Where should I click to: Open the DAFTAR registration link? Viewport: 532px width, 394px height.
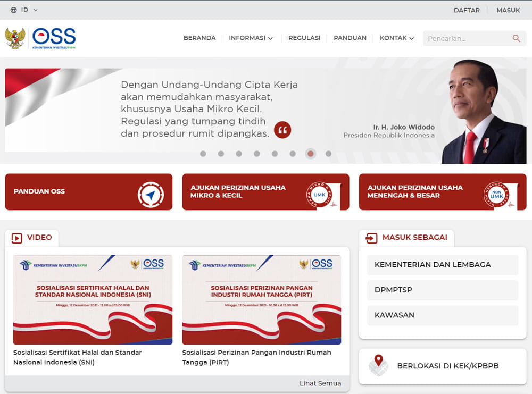[467, 10]
